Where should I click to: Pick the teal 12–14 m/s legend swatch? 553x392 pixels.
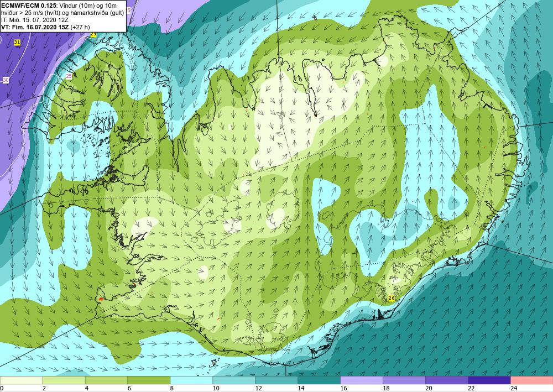276,380
